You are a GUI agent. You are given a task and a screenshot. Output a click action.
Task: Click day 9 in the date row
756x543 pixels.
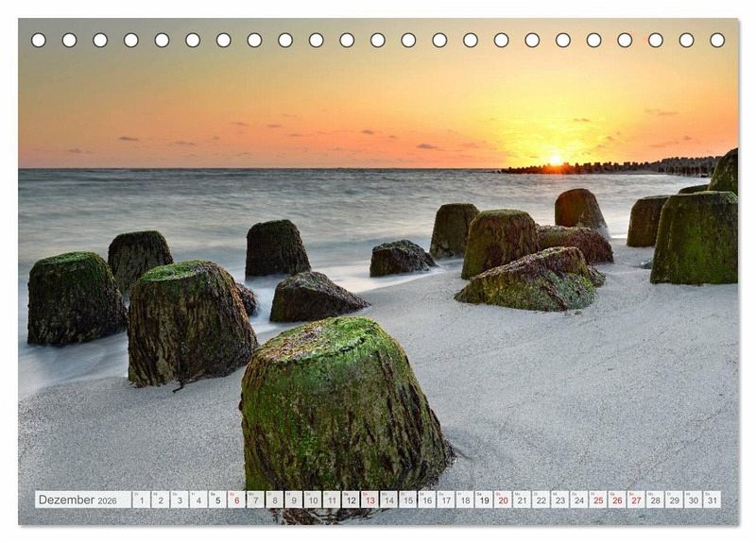click(x=294, y=500)
